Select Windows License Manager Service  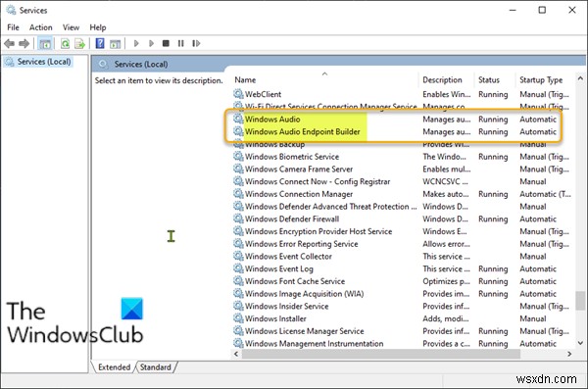pyautogui.click(x=304, y=331)
